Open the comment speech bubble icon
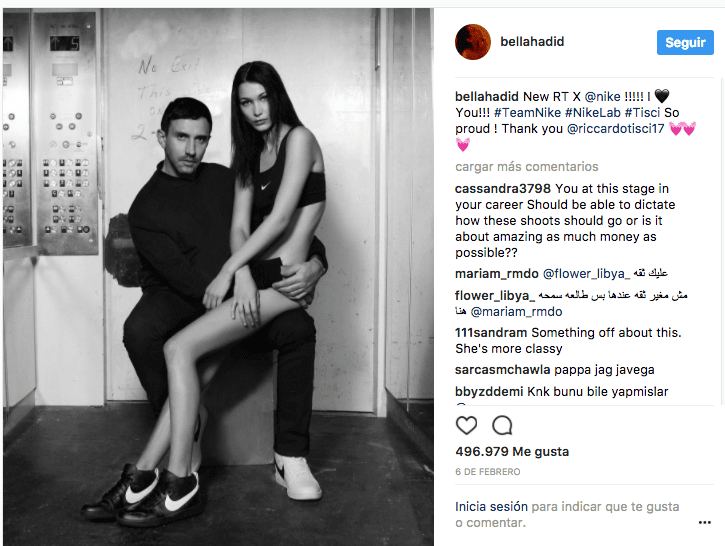Image resolution: width=725 pixels, height=546 pixels. [x=502, y=425]
